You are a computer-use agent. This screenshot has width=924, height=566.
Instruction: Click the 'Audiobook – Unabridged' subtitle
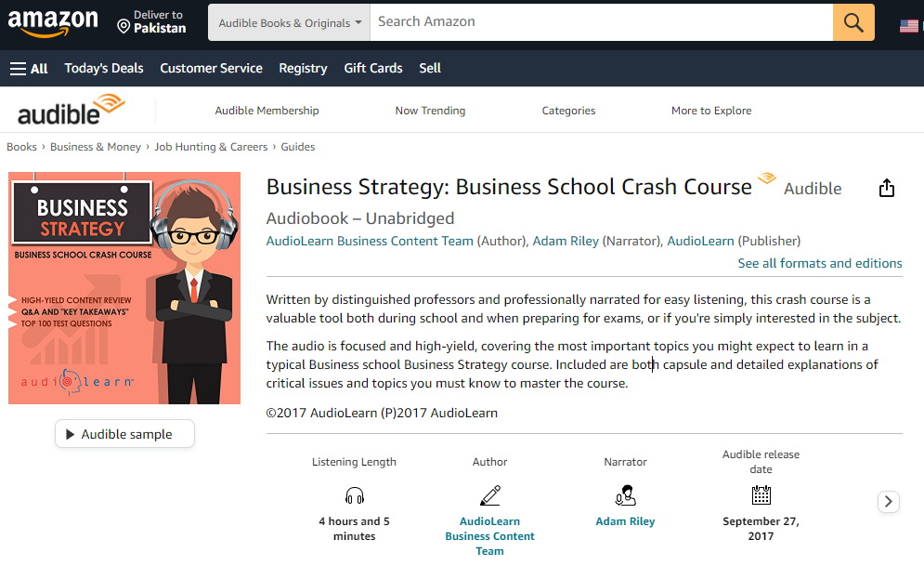[x=360, y=218]
